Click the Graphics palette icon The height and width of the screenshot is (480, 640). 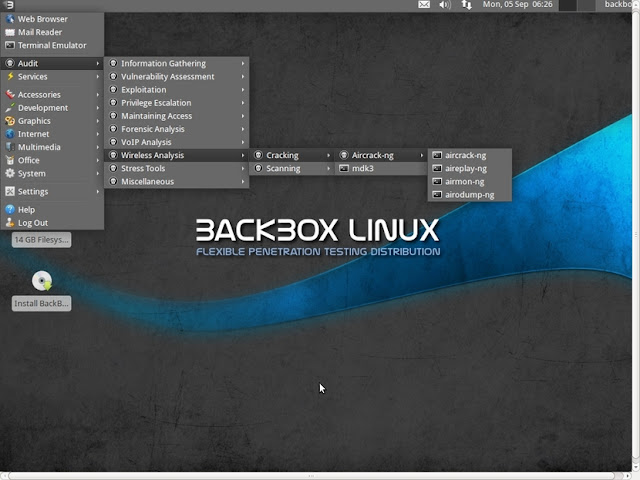click(10, 121)
